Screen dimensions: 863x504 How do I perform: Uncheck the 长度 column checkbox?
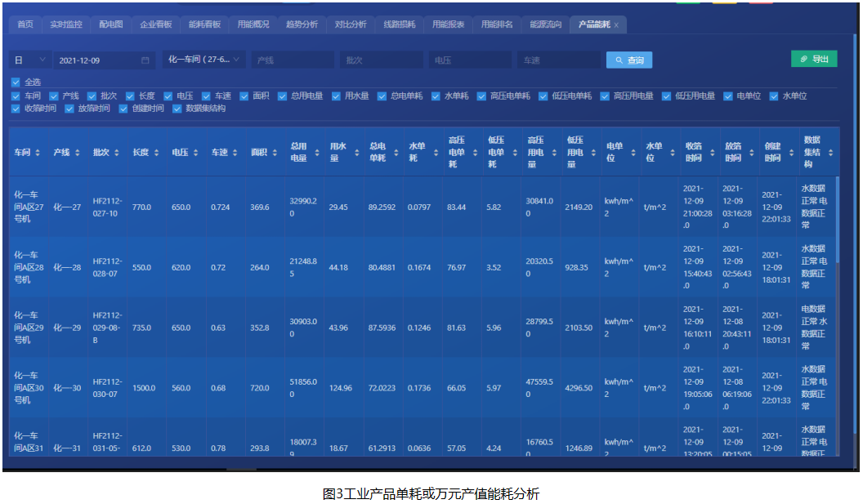[131, 96]
